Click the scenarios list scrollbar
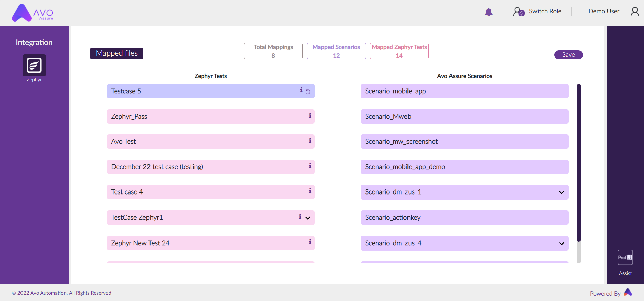 tap(579, 163)
